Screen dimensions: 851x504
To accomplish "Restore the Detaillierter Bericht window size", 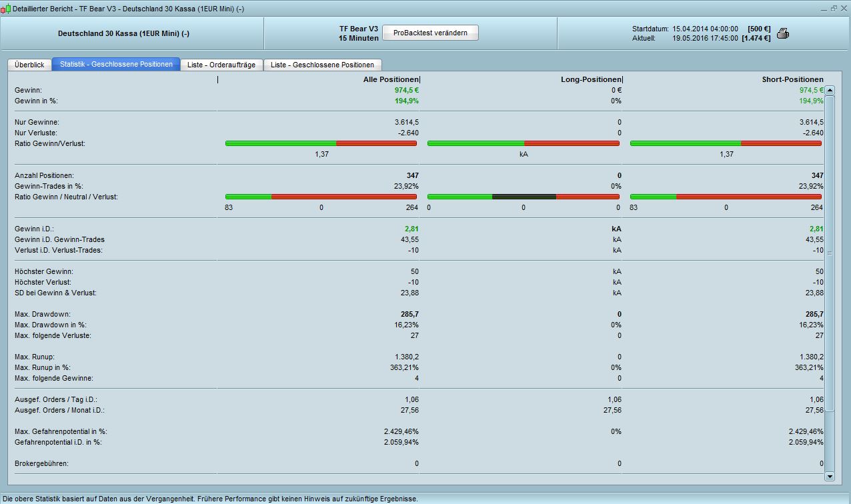I will coord(833,9).
